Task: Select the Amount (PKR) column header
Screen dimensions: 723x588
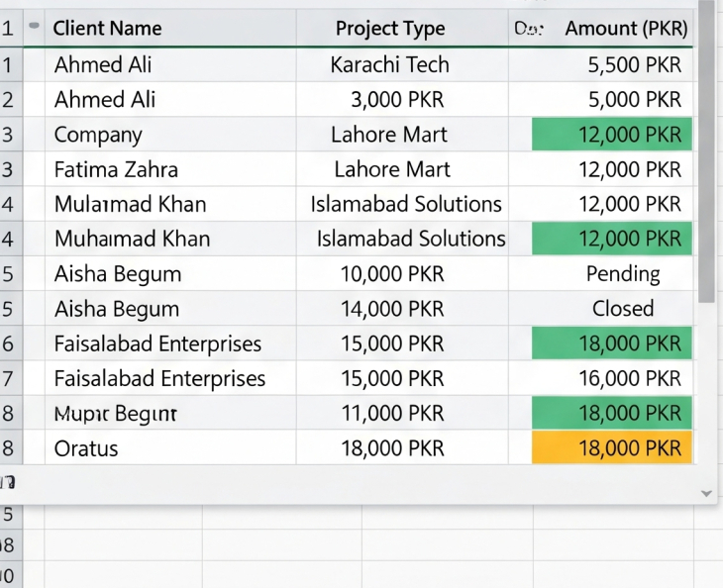Action: pyautogui.click(x=626, y=29)
